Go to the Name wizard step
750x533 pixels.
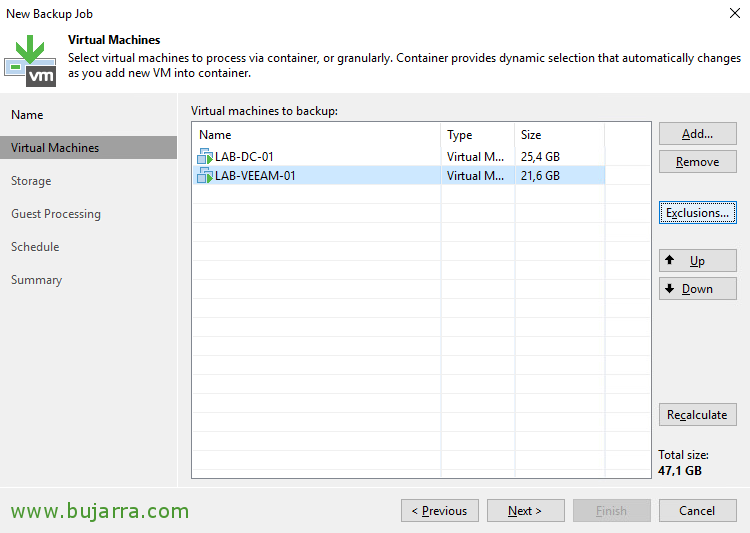point(27,115)
